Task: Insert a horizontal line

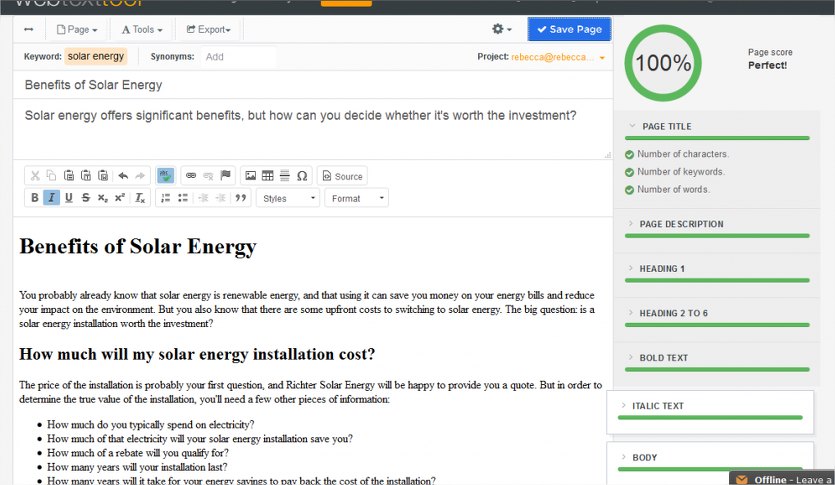Action: coord(285,176)
